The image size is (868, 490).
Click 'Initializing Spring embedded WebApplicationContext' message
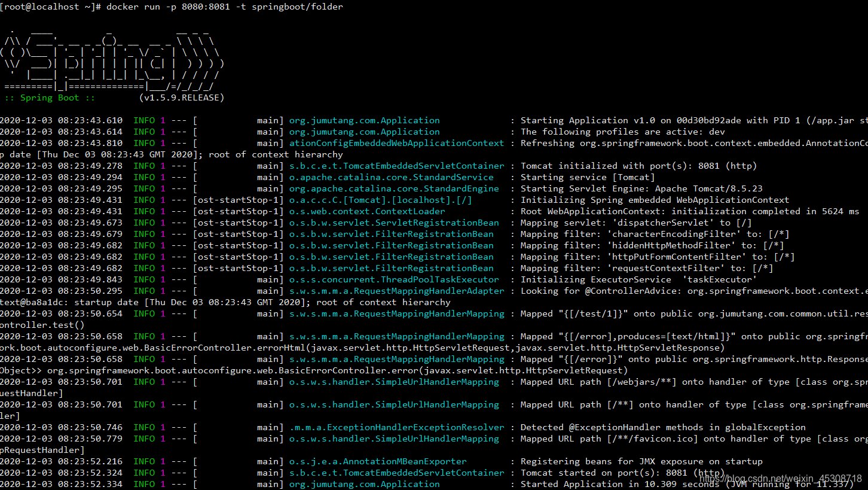pos(655,200)
